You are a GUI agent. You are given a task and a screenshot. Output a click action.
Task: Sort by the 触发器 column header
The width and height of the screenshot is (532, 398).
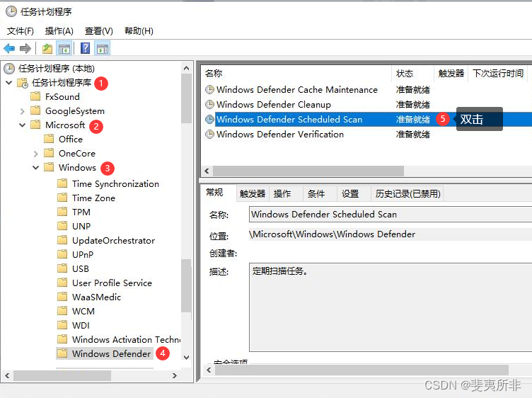point(451,74)
